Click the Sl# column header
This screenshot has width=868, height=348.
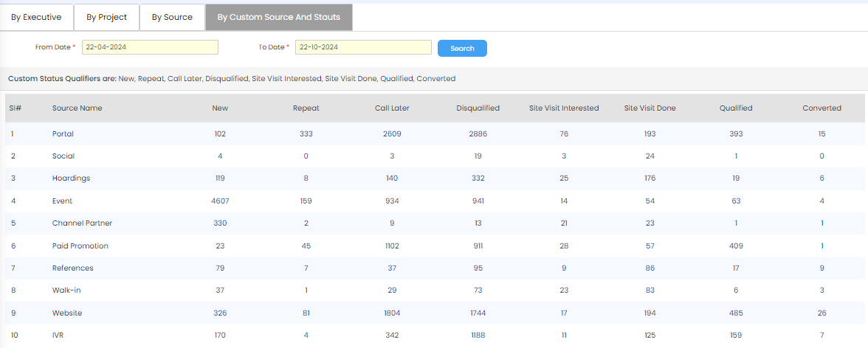[x=15, y=108]
